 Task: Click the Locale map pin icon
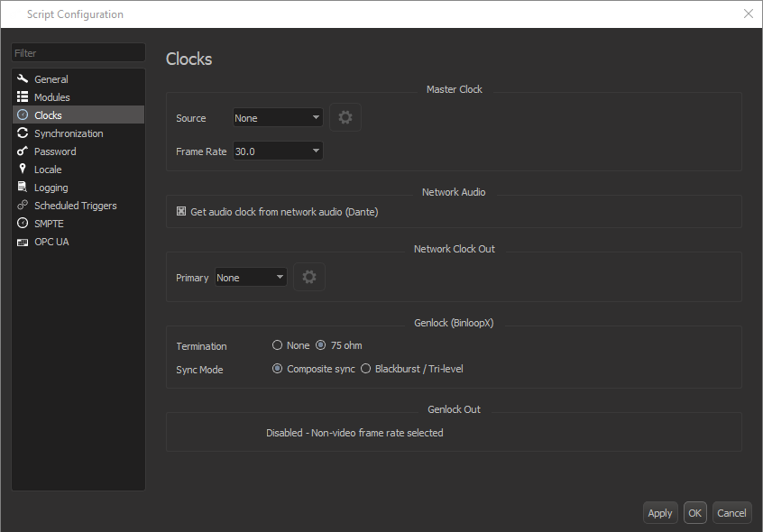click(x=23, y=170)
